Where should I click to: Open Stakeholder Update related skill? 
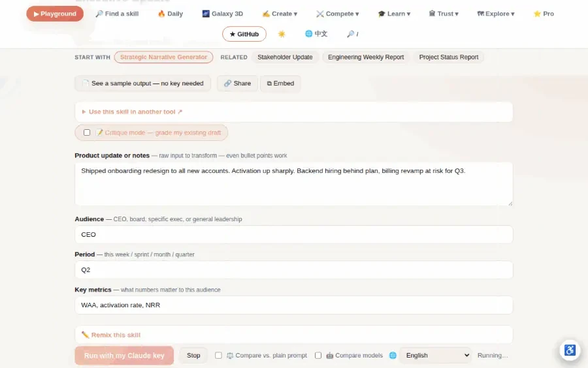pos(285,57)
